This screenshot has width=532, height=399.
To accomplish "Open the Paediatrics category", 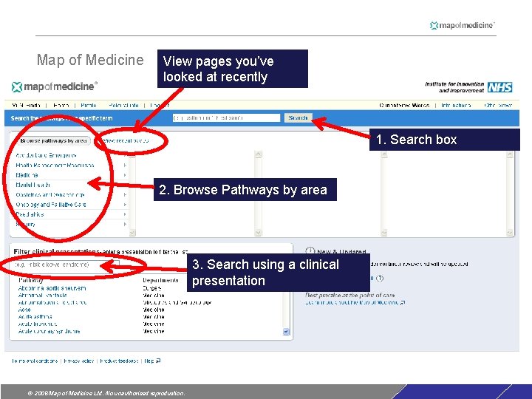I will point(30,214).
